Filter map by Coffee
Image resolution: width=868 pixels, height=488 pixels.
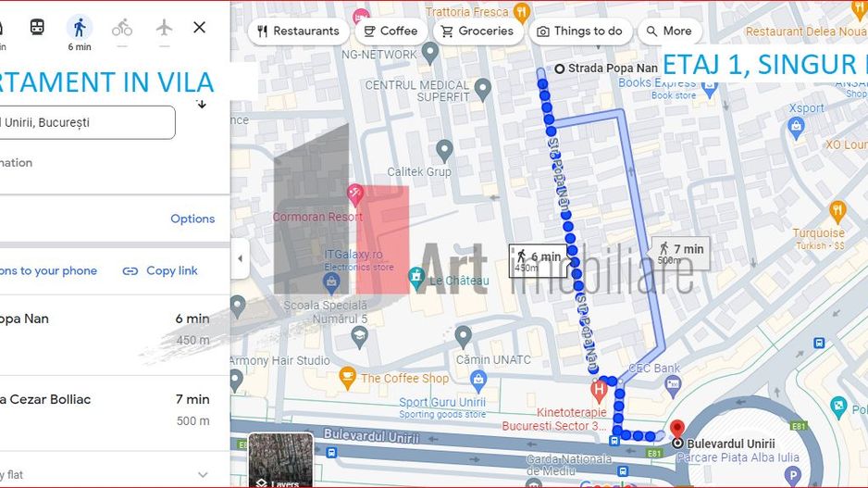(391, 31)
